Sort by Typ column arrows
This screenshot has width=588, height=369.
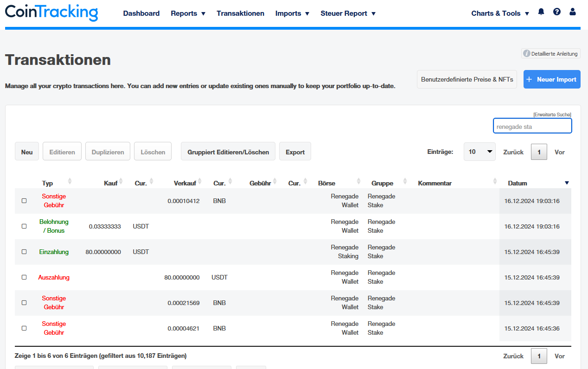[70, 181]
